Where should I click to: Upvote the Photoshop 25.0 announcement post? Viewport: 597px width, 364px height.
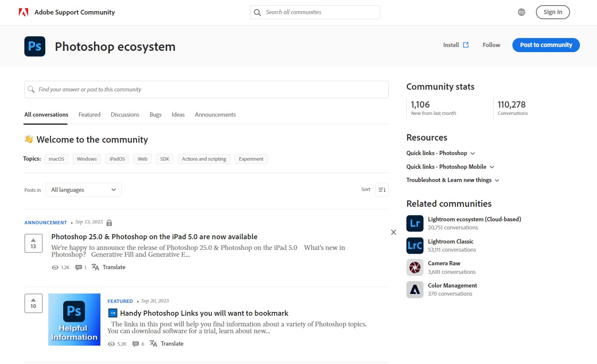33,243
